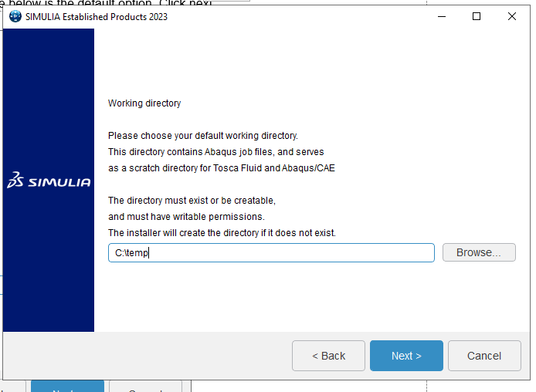Close the SIMULIA Established Products window
The height and width of the screenshot is (392, 536).
[512, 16]
